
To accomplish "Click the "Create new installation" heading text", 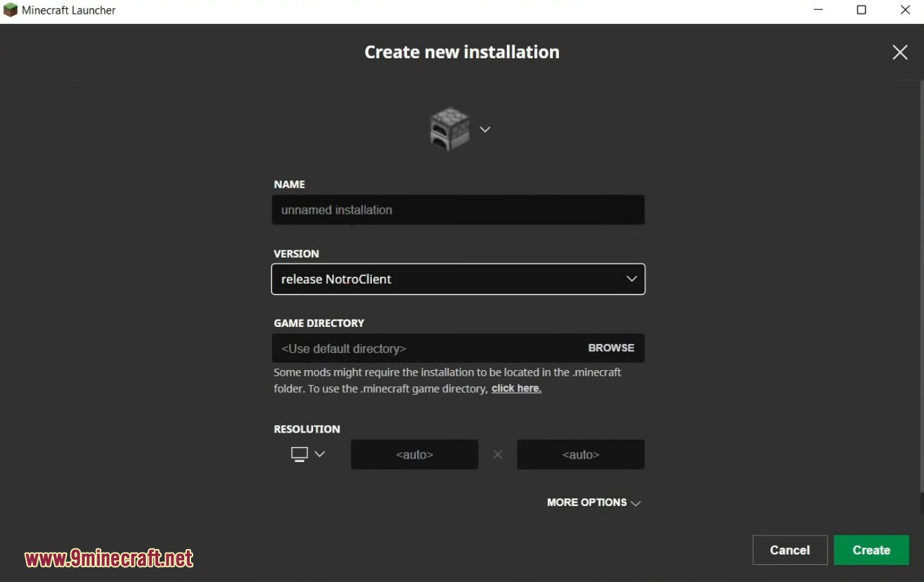I will point(462,52).
